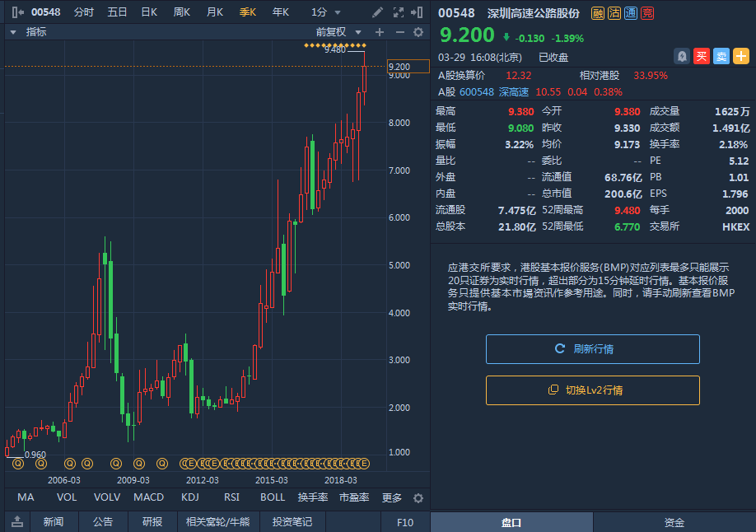The width and height of the screenshot is (756, 532).
Task: Toggle the MACD indicator
Action: click(x=148, y=497)
